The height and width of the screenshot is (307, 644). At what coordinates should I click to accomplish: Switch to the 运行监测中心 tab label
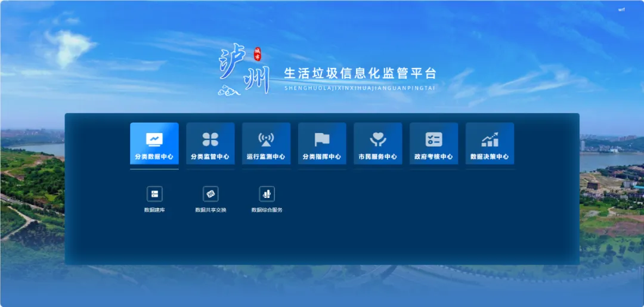[266, 157]
